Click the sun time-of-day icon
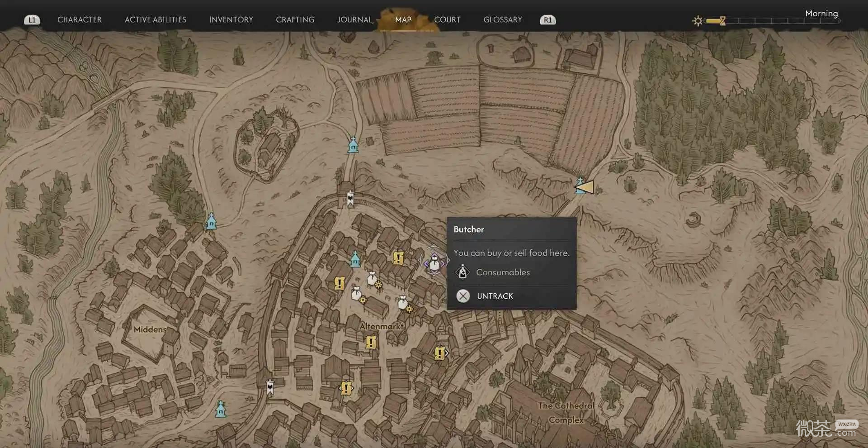868x448 pixels. coord(698,21)
